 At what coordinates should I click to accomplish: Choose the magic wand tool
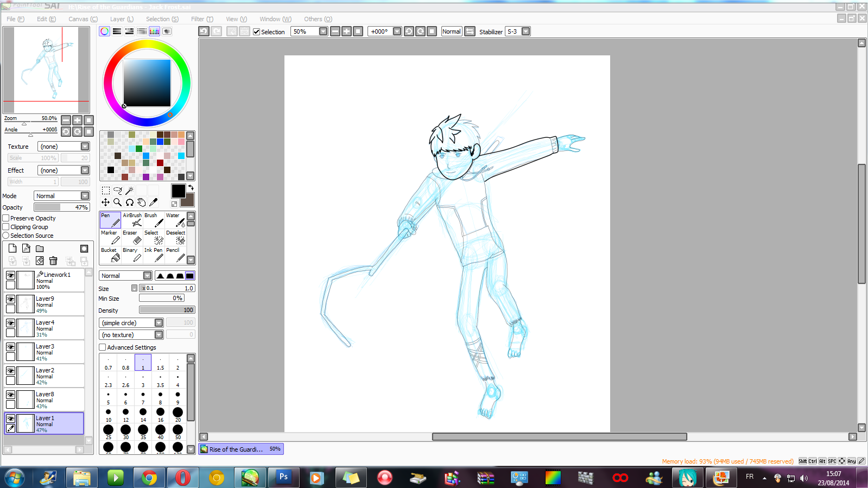point(129,191)
